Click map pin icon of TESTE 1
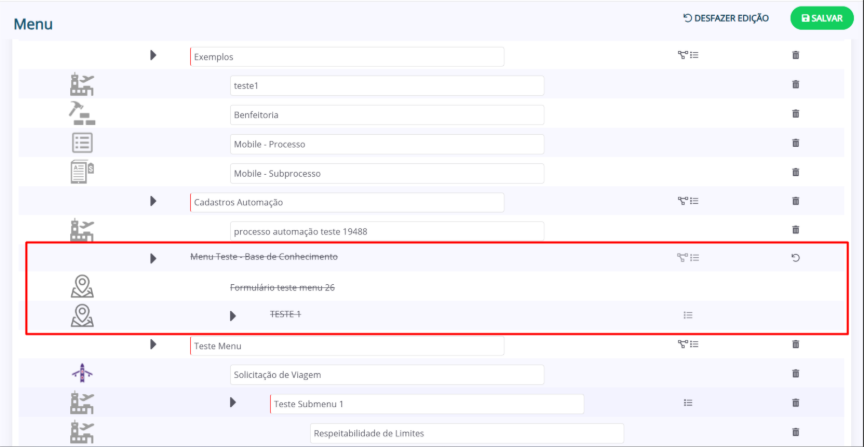The height and width of the screenshot is (447, 864). coord(82,316)
